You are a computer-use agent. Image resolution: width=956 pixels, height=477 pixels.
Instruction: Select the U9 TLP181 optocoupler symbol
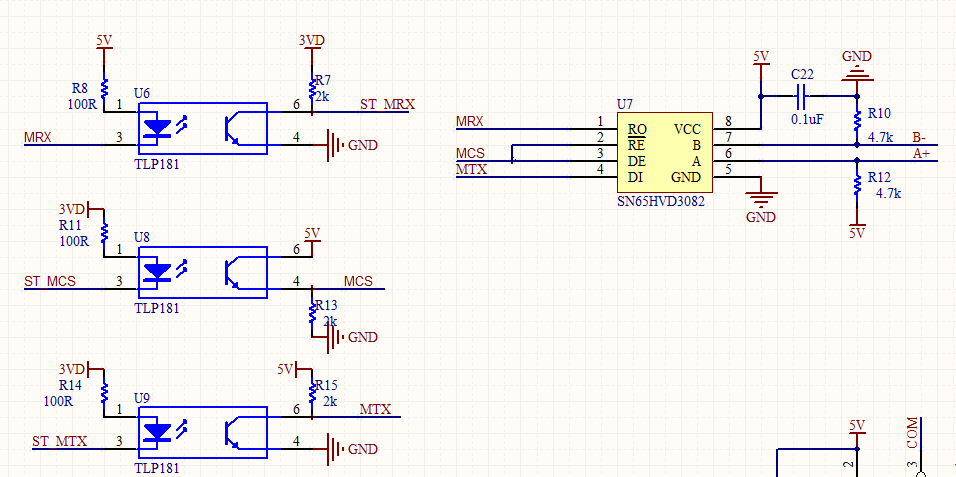(202, 433)
